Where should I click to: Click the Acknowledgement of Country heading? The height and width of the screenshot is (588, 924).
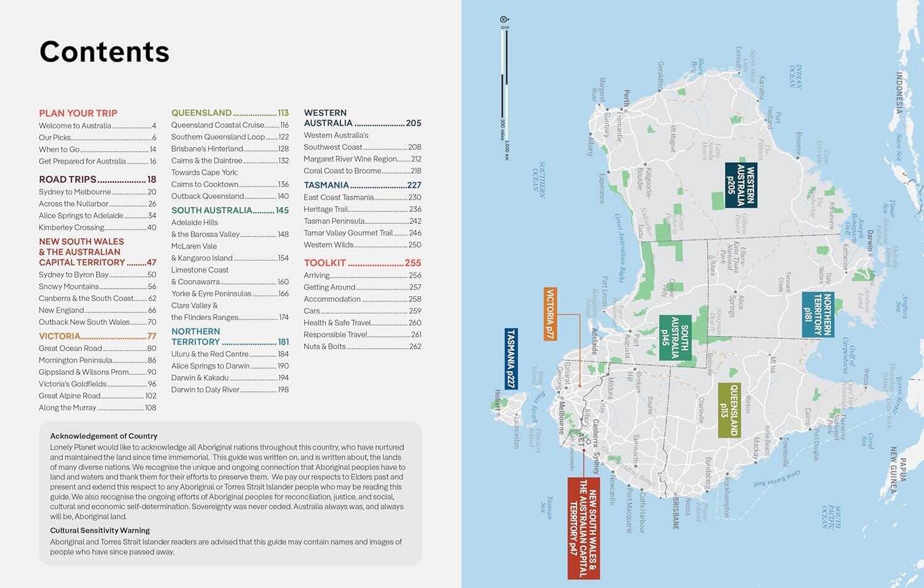[103, 436]
